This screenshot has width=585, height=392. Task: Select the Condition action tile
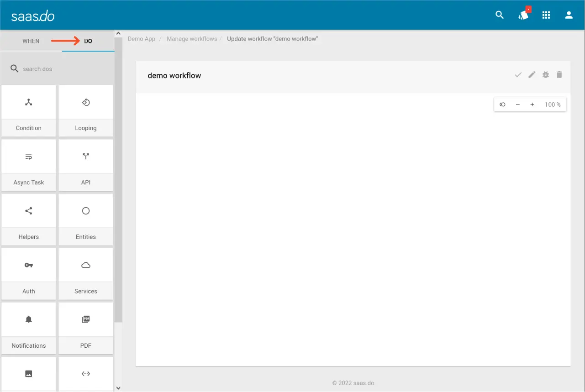[29, 110]
